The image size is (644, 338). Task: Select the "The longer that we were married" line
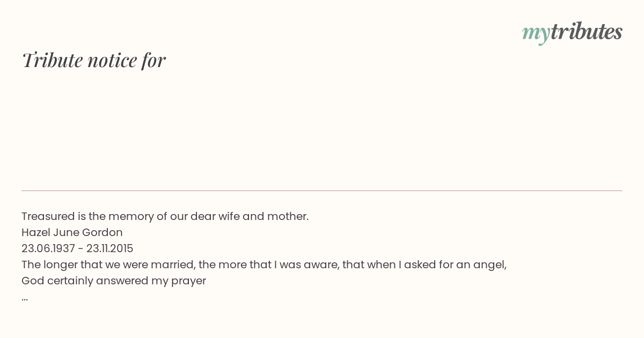(x=264, y=264)
